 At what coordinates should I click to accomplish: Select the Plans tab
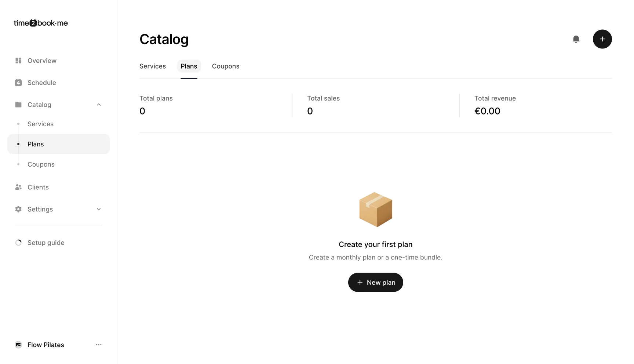point(189,66)
